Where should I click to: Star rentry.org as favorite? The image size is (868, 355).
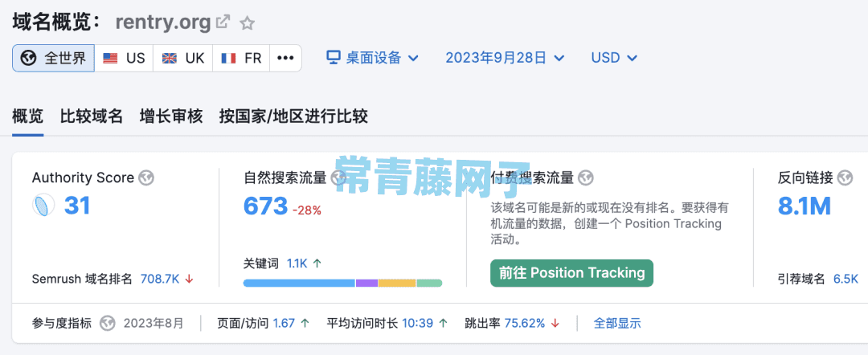tap(247, 23)
